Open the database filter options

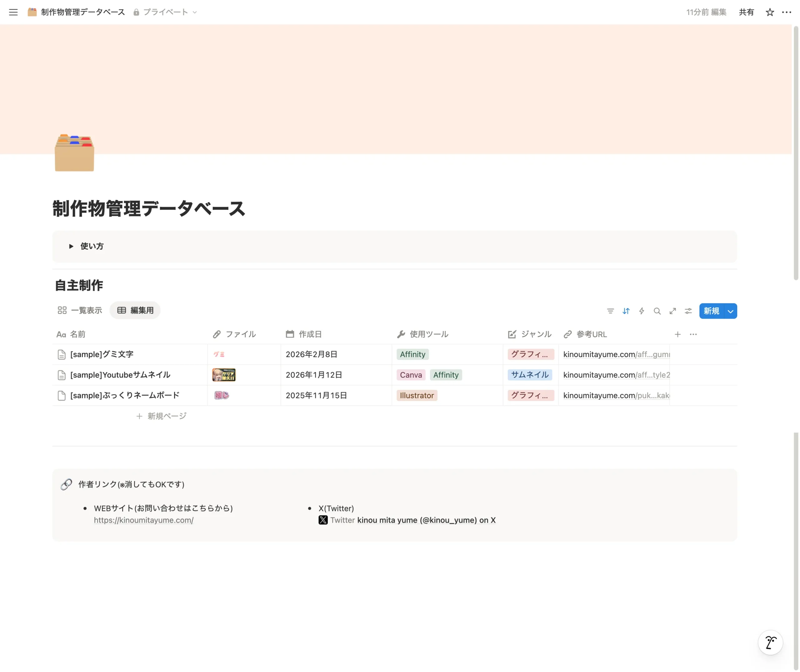click(x=611, y=311)
